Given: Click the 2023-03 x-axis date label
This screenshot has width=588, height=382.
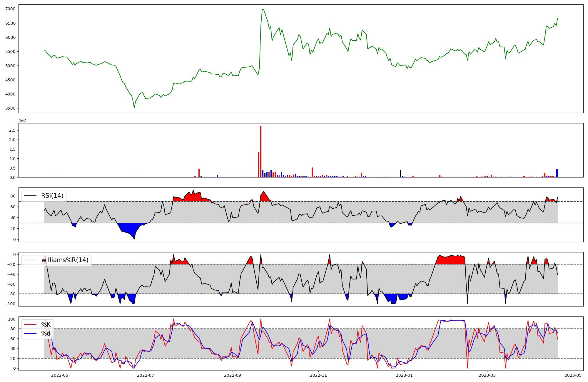Looking at the screenshot, I should [x=487, y=375].
